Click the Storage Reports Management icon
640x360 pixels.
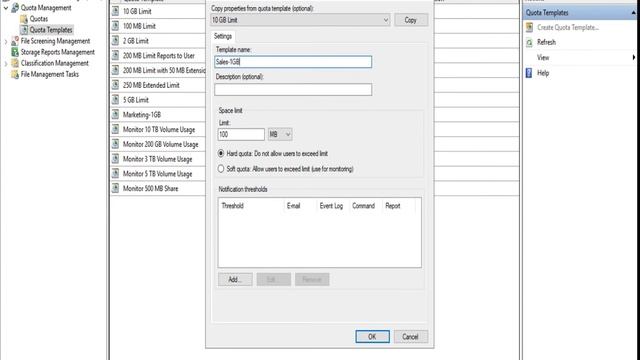click(x=15, y=52)
